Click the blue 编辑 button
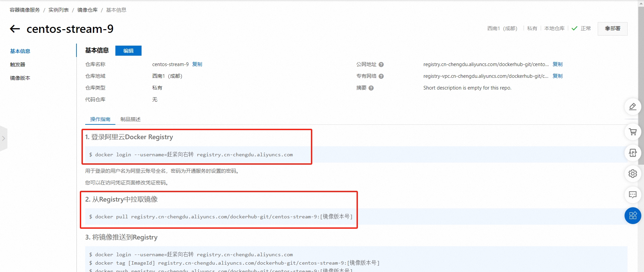The image size is (644, 272). coord(128,51)
